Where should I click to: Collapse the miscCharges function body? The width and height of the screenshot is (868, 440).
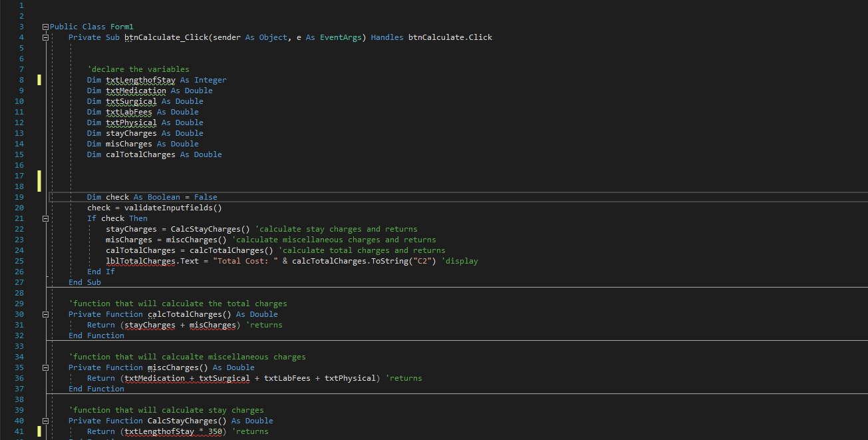click(45, 367)
